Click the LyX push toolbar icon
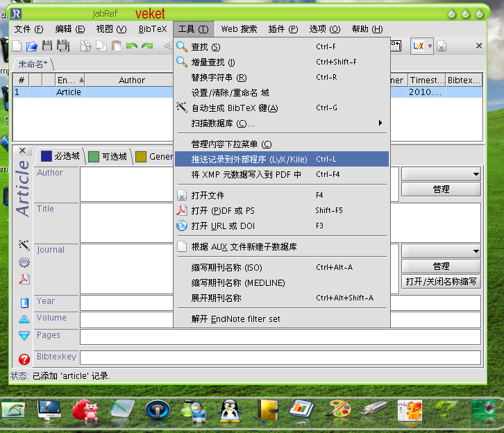 pos(418,46)
